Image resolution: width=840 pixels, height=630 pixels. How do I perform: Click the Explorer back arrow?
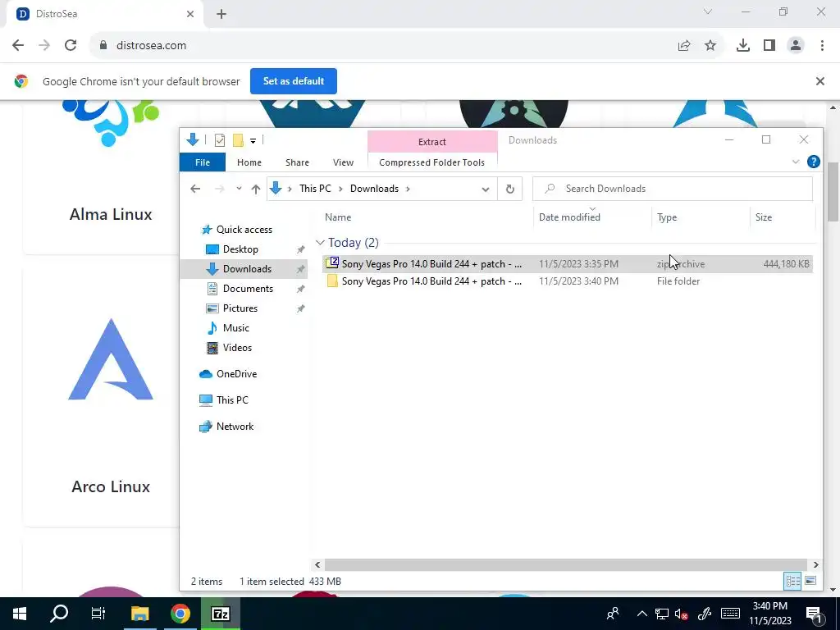(x=195, y=189)
